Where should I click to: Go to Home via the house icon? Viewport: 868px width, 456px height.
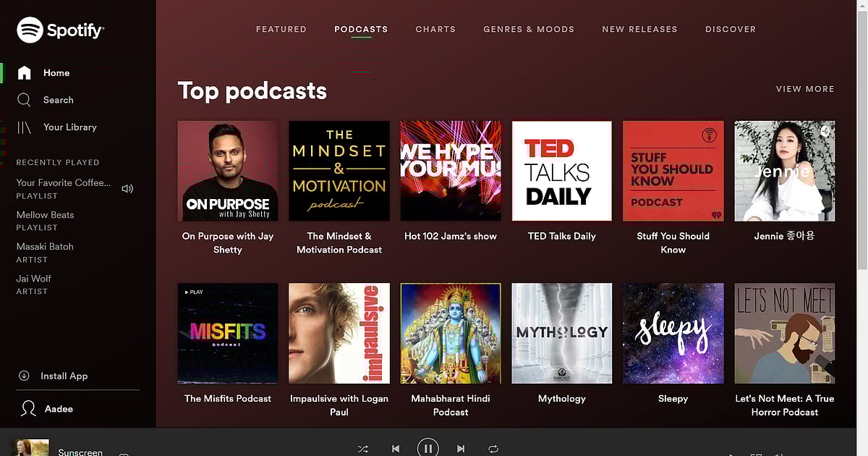pyautogui.click(x=25, y=72)
